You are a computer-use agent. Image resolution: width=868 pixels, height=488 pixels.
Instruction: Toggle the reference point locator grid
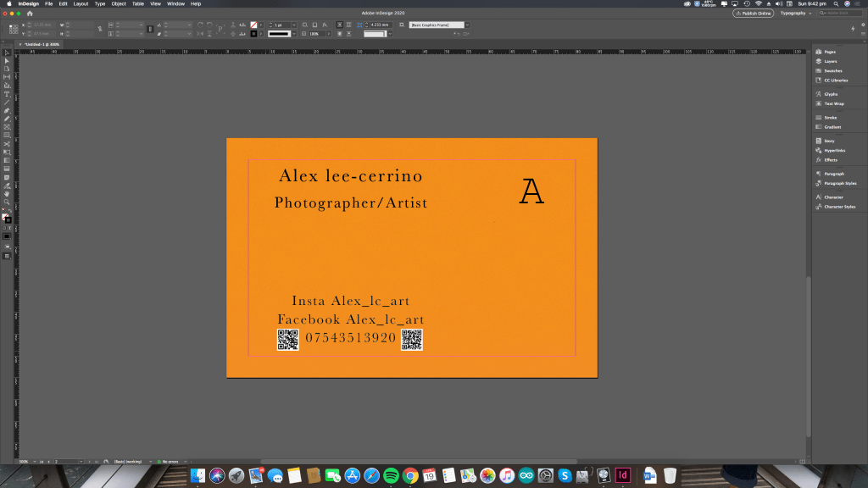(x=14, y=30)
